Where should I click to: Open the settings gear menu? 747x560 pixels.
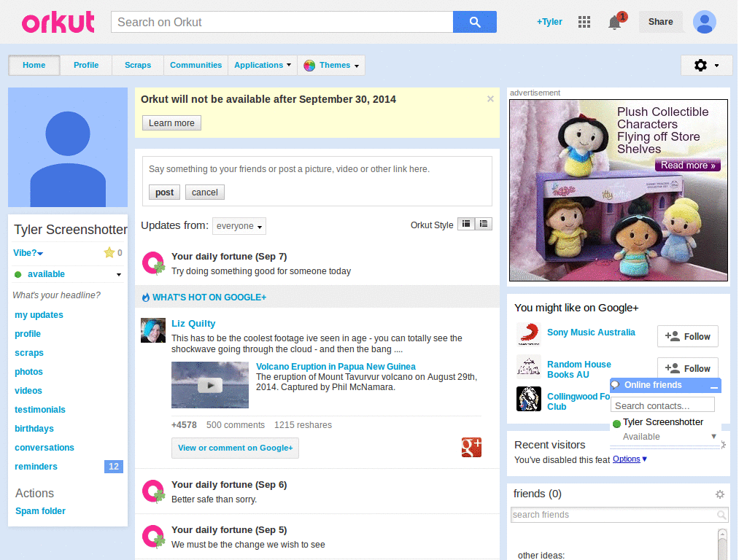706,65
